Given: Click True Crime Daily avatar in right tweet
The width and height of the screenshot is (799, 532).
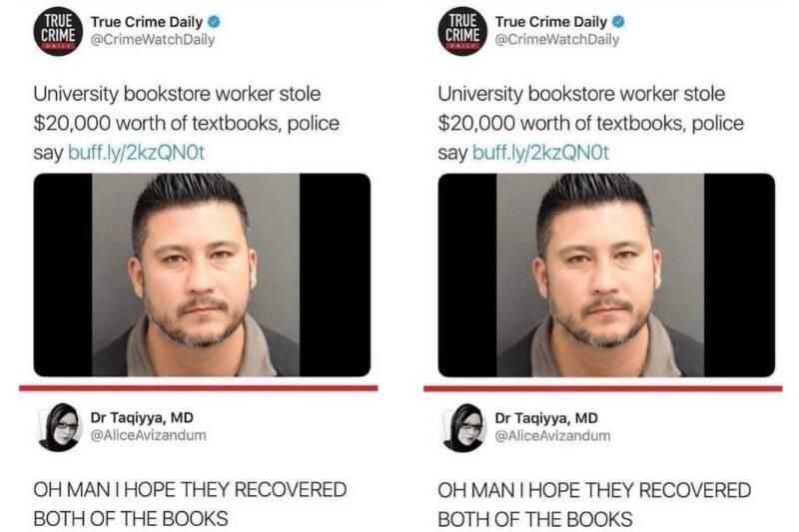Looking at the screenshot, I should tap(462, 31).
